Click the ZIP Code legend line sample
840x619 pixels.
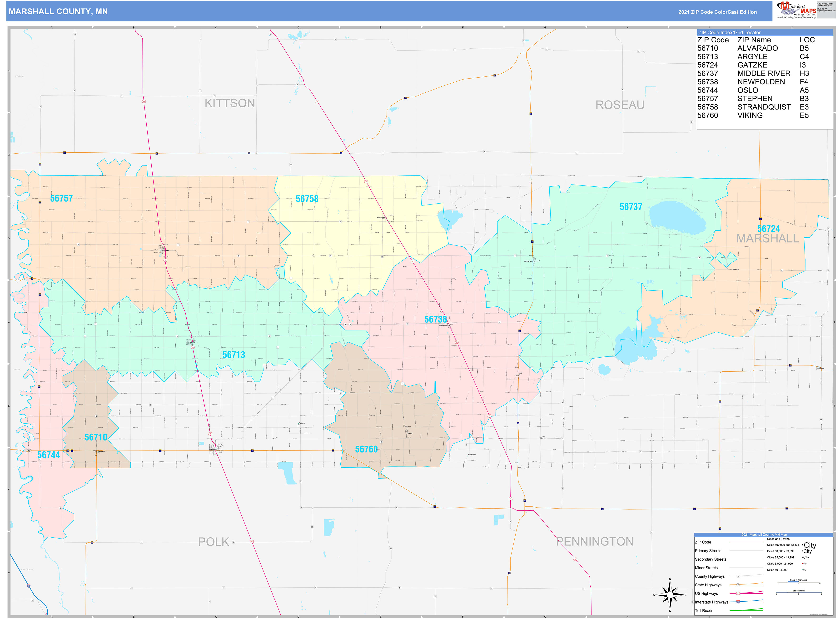[x=746, y=542]
